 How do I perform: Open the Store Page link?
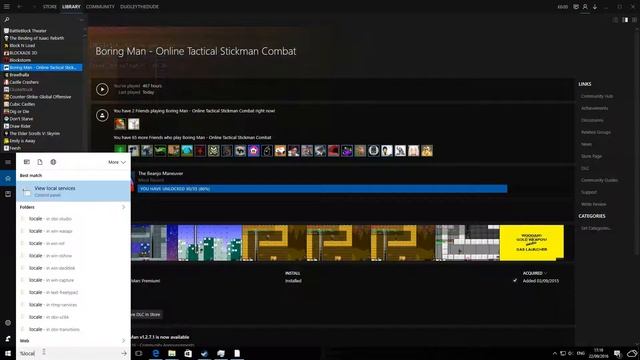(x=591, y=156)
